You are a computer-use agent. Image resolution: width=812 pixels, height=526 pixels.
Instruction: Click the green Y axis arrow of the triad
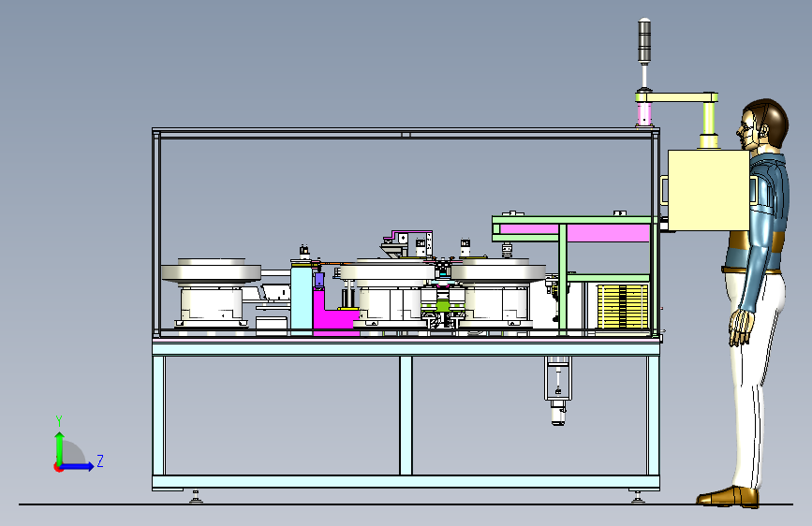point(59,447)
